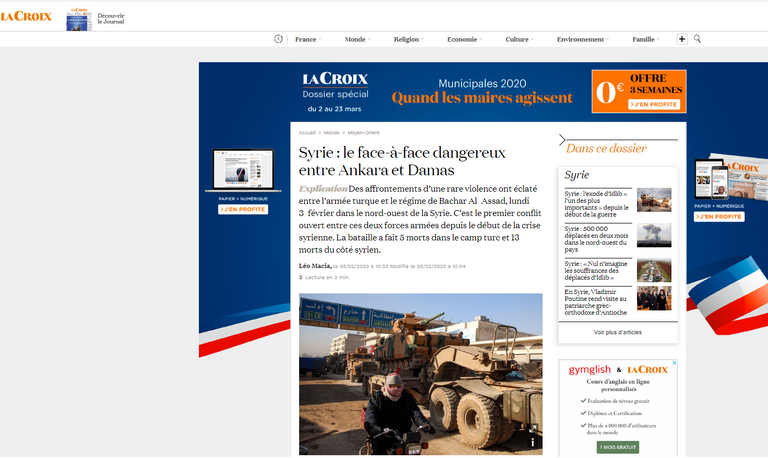Click the green 1 mois gratuit button

pyautogui.click(x=617, y=447)
